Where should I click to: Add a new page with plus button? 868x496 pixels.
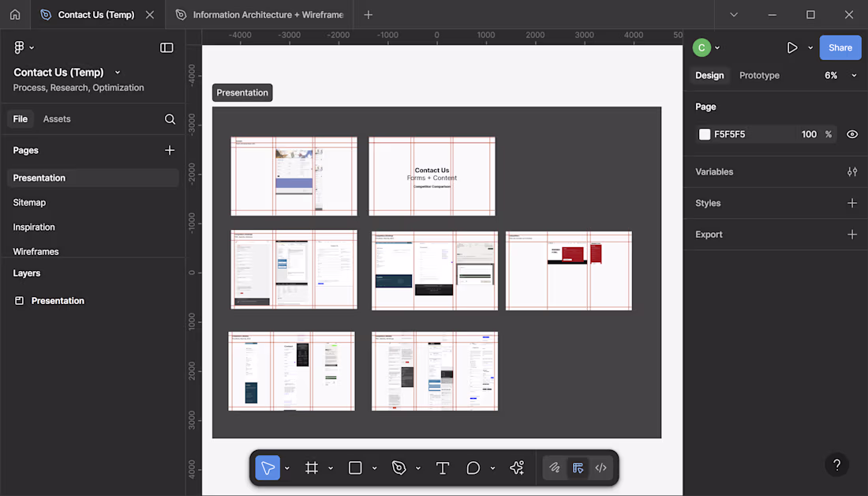tap(170, 150)
